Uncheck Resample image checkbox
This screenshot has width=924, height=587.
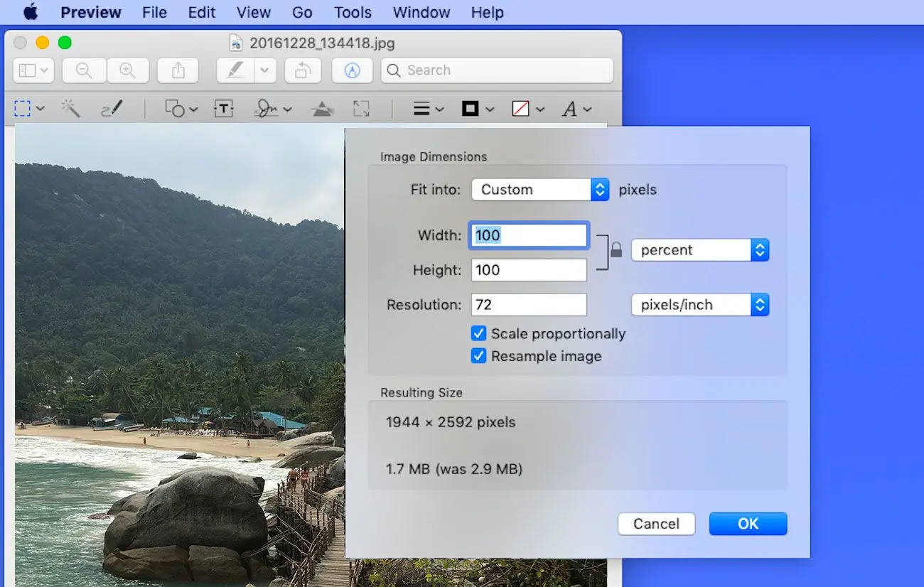click(x=479, y=356)
